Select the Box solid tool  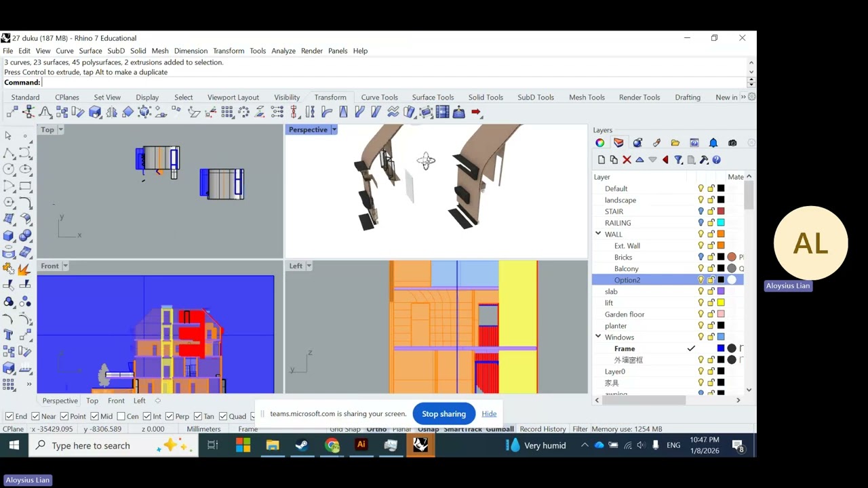[9, 235]
